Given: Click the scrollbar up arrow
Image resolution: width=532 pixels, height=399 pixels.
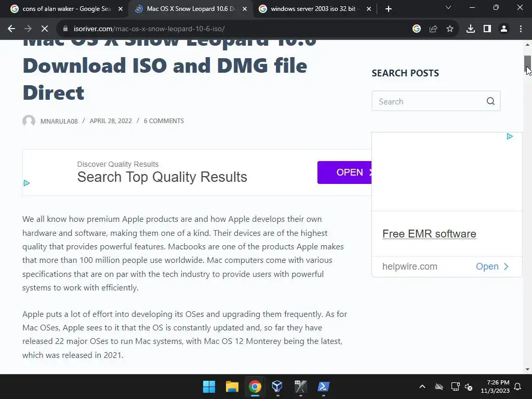Looking at the screenshot, I should click(x=528, y=45).
